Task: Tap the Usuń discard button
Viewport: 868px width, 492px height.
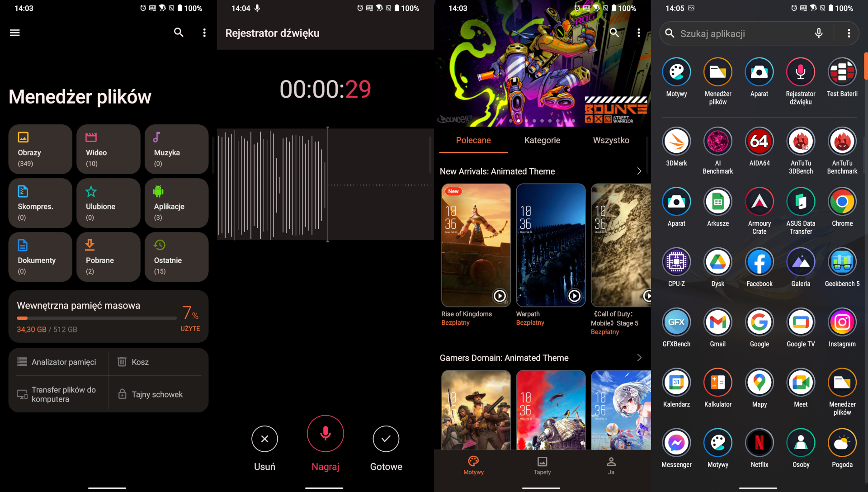Action: click(x=264, y=439)
